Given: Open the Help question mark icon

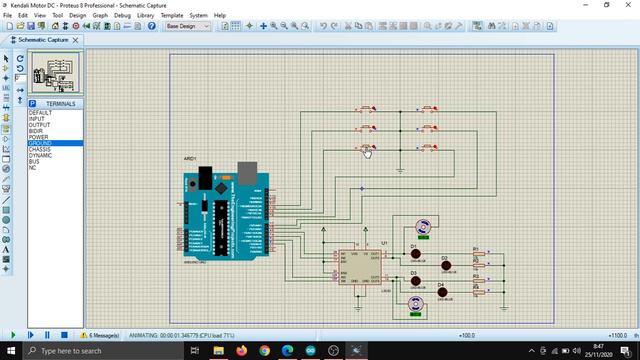Looking at the screenshot, I should (x=151, y=26).
